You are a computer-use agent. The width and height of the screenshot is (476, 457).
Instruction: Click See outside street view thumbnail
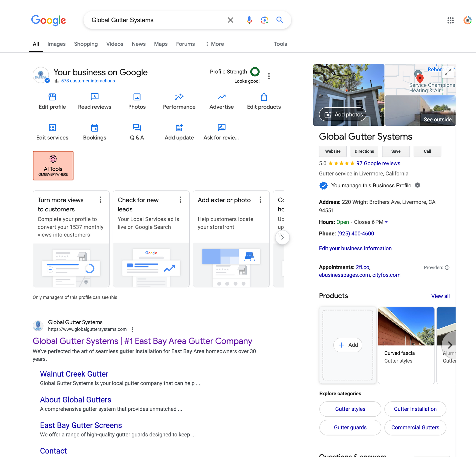[x=420, y=111]
